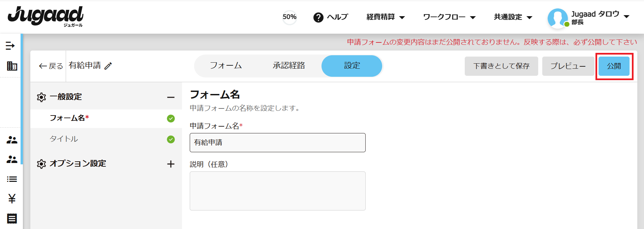The width and height of the screenshot is (644, 229).
Task: Collapse the 一般設定 section
Action: pos(171,97)
